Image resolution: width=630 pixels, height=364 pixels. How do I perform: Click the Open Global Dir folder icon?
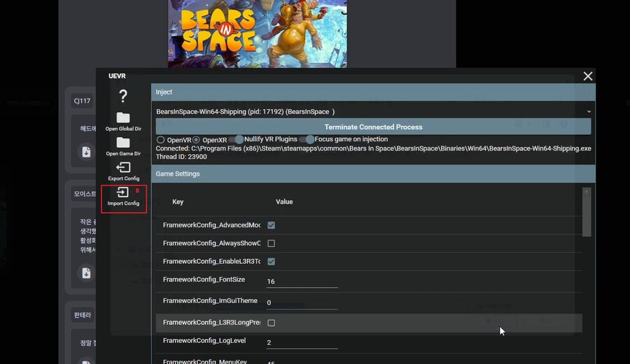(123, 118)
